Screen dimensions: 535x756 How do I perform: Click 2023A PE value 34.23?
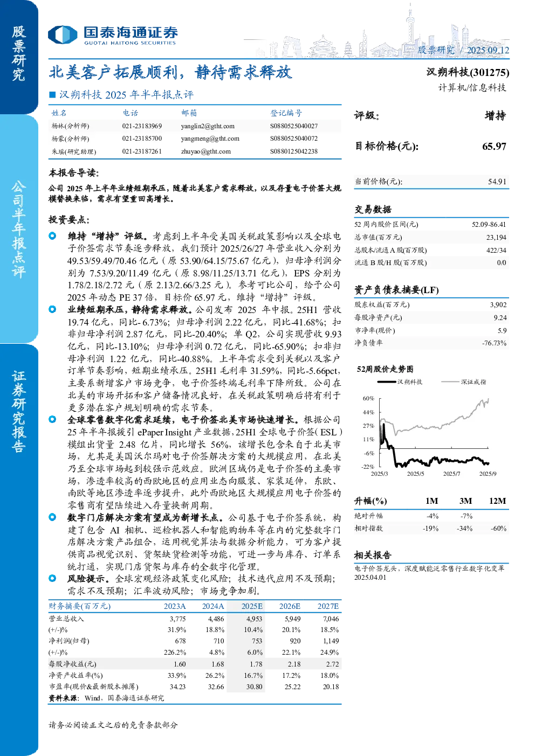[177, 686]
